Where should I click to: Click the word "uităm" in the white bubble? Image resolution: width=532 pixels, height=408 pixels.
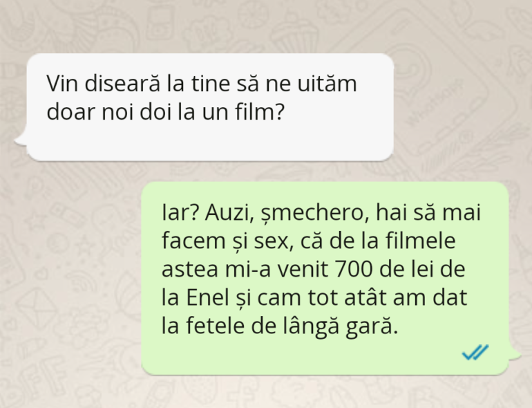[327, 84]
